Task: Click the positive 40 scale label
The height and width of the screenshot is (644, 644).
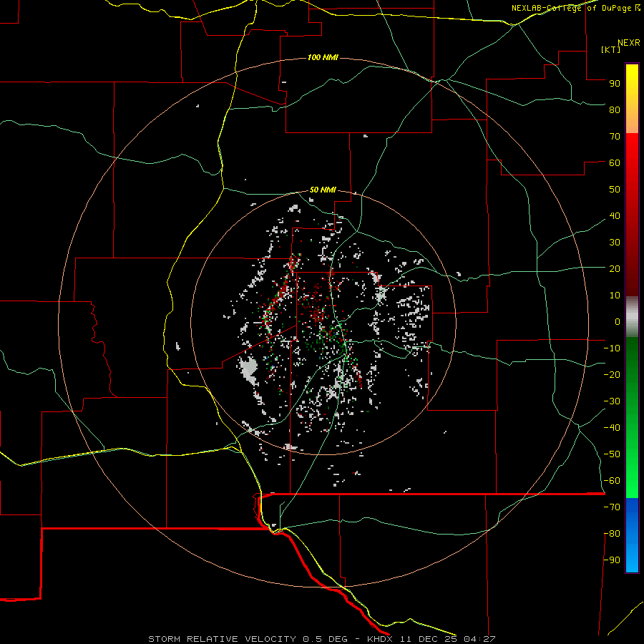Action: coord(615,216)
